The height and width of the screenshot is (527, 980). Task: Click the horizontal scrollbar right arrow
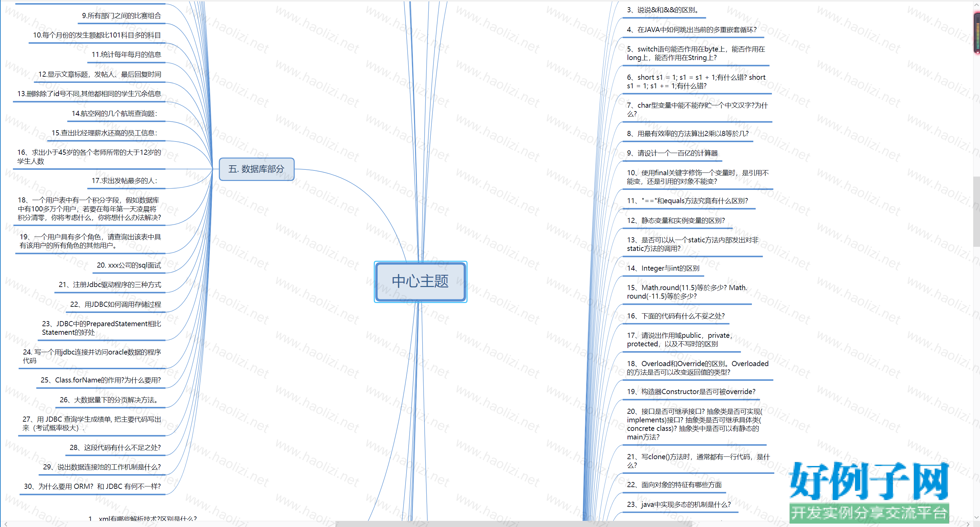tap(968, 524)
